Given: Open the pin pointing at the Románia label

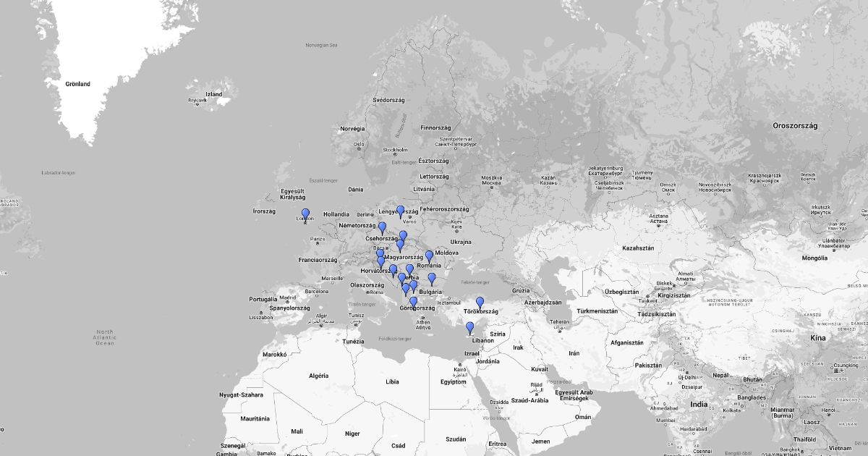Looking at the screenshot, I should click(429, 257).
